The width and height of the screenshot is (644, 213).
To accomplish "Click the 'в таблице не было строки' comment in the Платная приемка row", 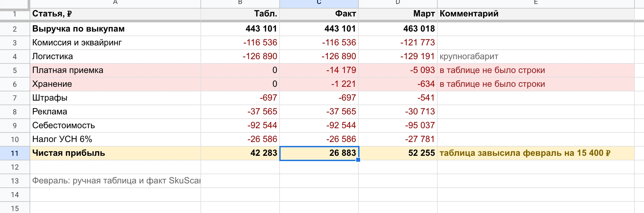I will 536,70.
